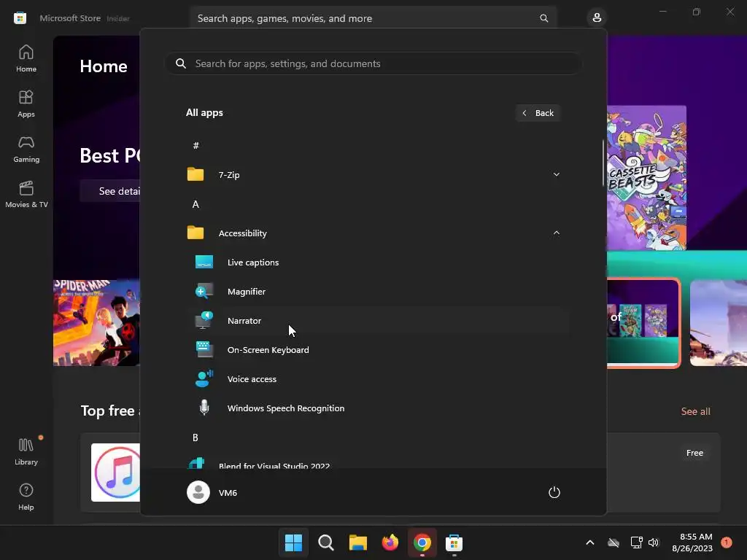
Task: Open Microsoft Store profile account icon
Action: coord(597,18)
